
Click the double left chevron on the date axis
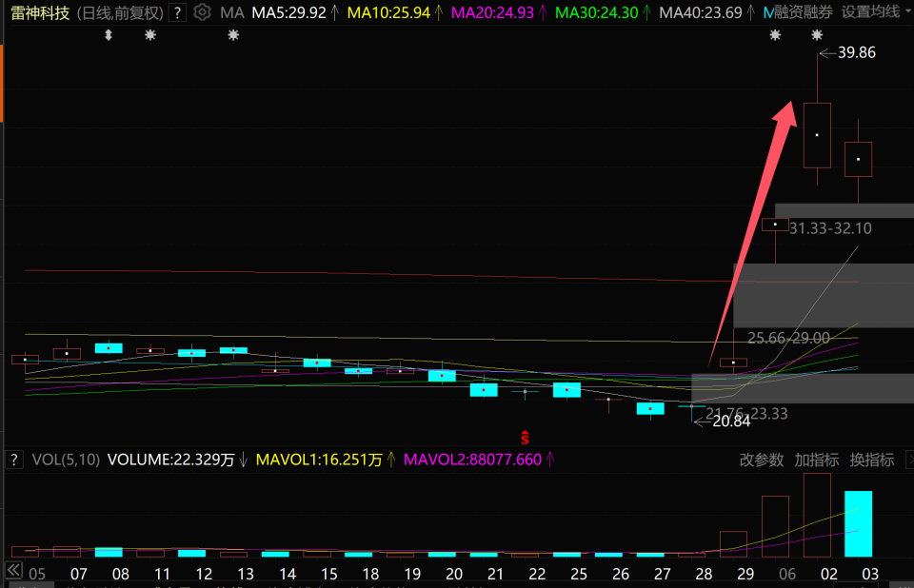(x=14, y=570)
